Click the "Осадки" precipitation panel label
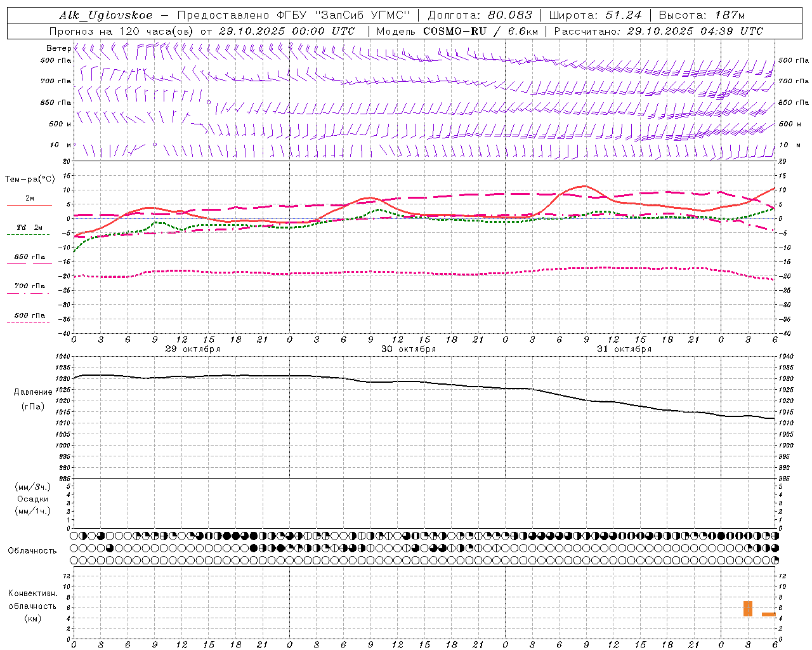 click(32, 499)
